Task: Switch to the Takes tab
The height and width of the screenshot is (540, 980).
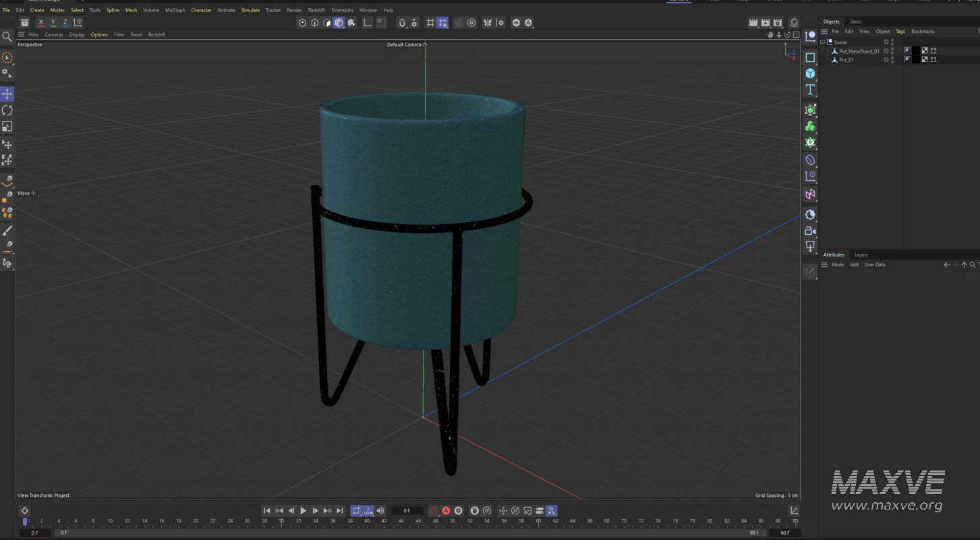Action: 855,21
